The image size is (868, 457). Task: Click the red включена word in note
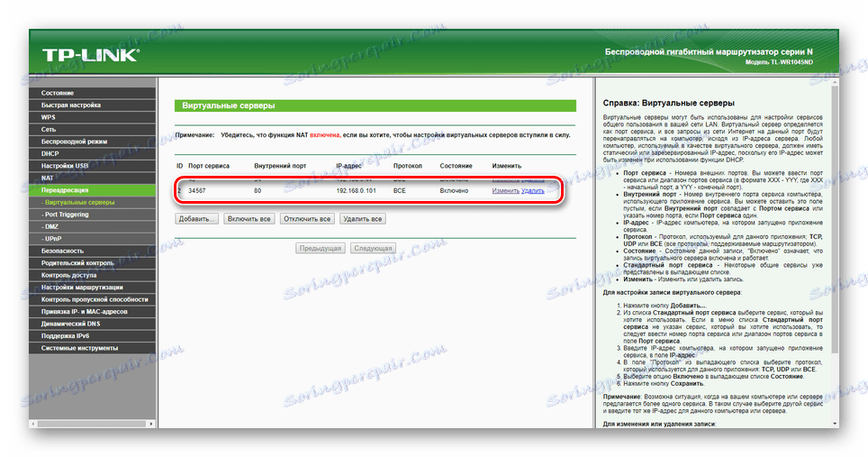(325, 134)
